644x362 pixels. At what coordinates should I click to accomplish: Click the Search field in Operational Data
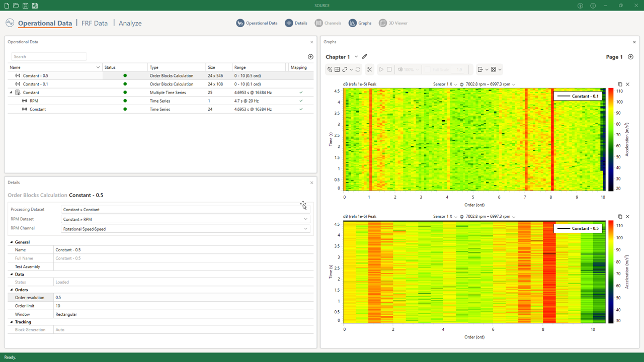(x=49, y=57)
